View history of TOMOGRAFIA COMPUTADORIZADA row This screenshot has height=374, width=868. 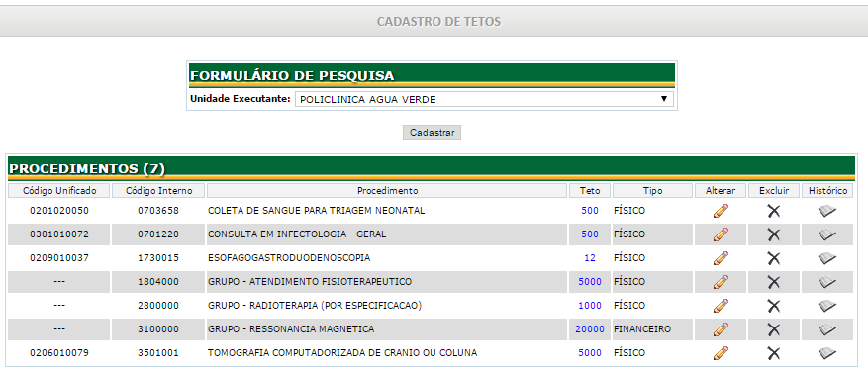827,353
